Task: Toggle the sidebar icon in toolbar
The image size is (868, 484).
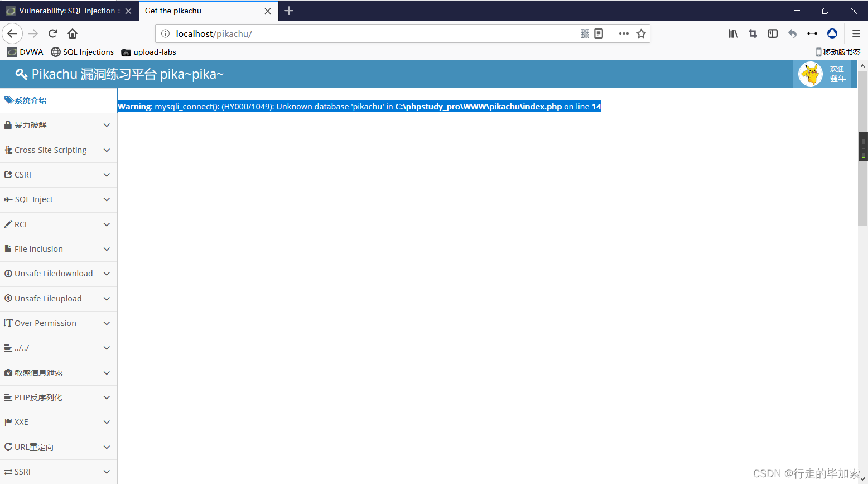Action: pos(773,33)
